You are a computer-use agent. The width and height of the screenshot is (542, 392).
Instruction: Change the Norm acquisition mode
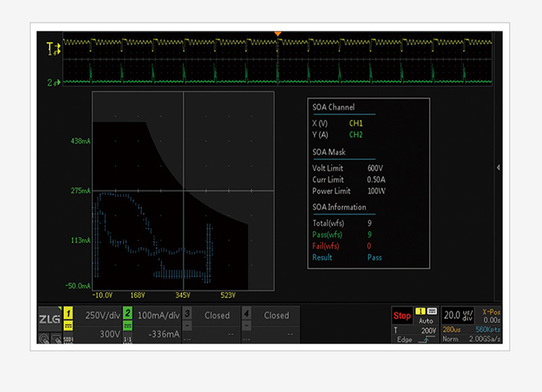click(451, 339)
